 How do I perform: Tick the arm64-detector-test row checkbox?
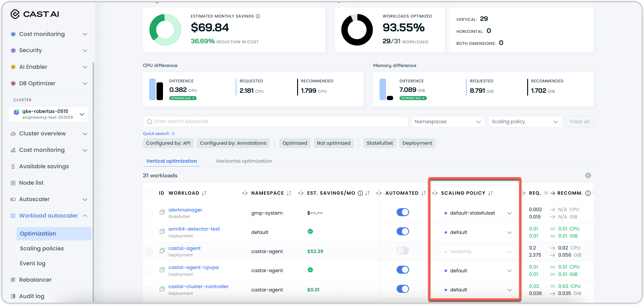tap(149, 232)
